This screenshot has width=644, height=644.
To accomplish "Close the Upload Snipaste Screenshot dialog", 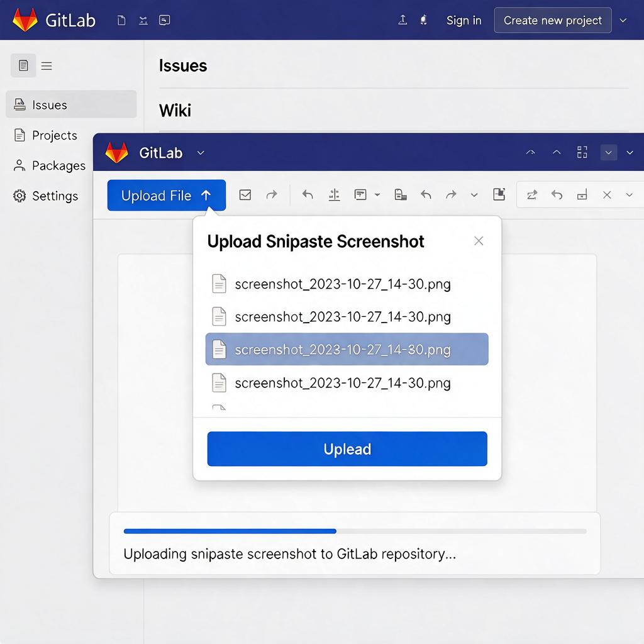I will click(479, 241).
